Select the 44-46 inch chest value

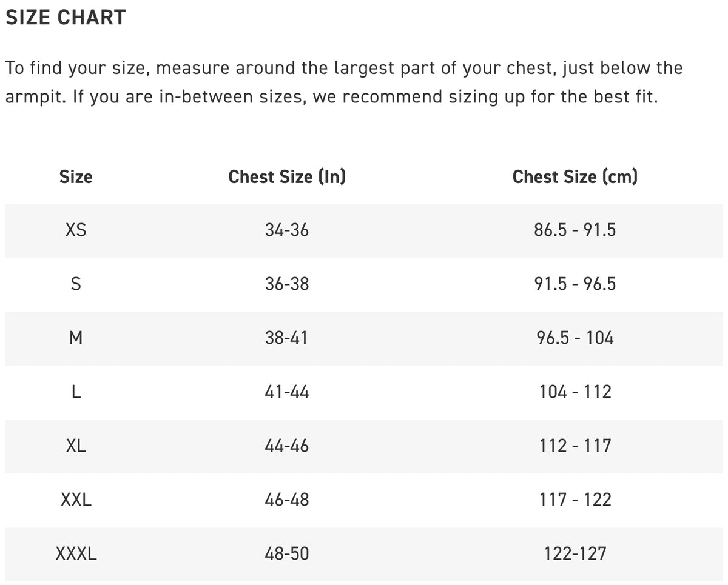coord(287,446)
